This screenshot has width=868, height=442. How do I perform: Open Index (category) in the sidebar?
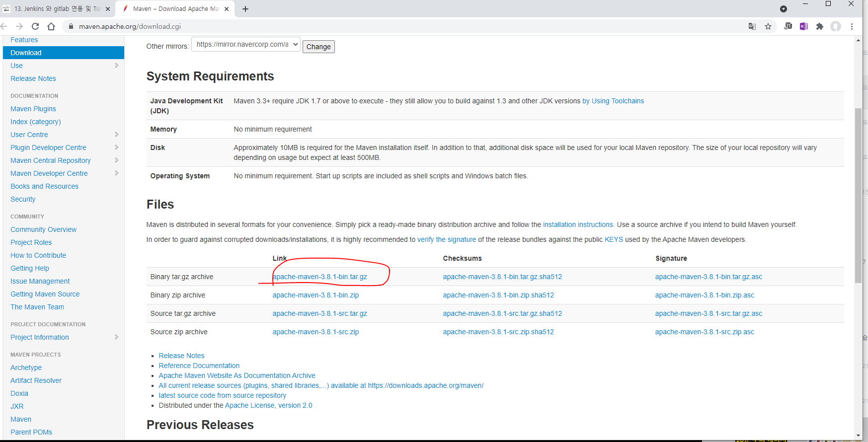pyautogui.click(x=36, y=122)
